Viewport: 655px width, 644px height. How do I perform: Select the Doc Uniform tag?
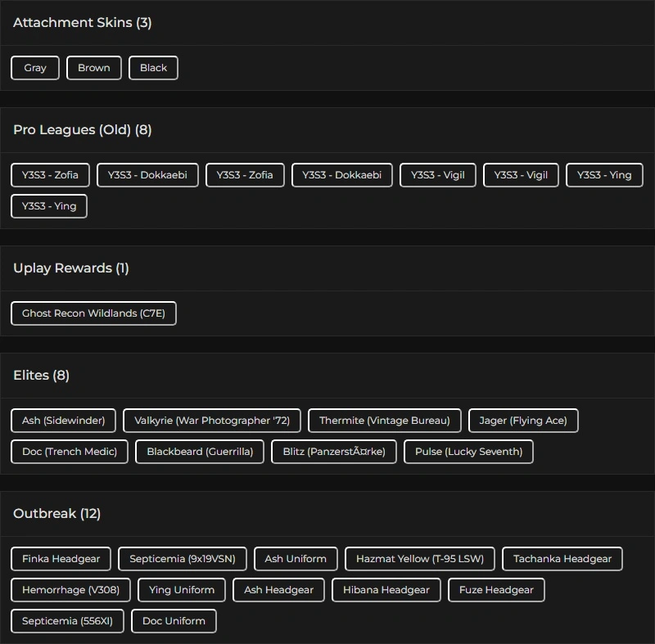coord(174,621)
